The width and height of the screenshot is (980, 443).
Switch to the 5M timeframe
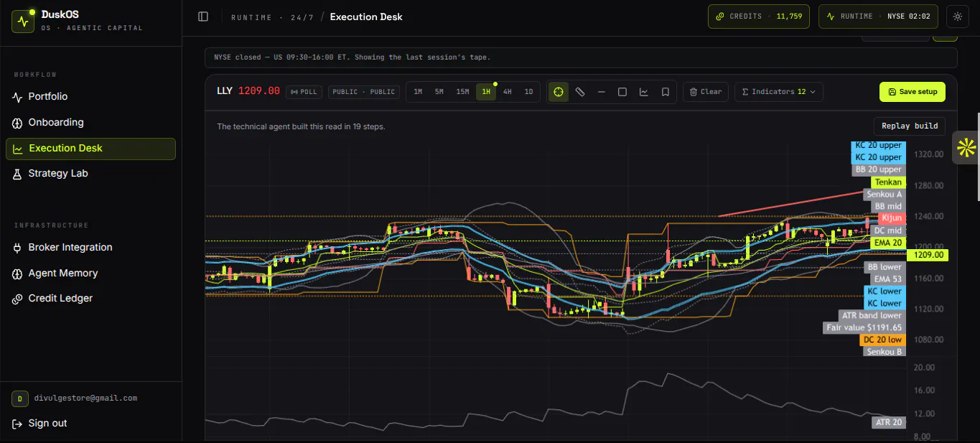[x=439, y=92]
